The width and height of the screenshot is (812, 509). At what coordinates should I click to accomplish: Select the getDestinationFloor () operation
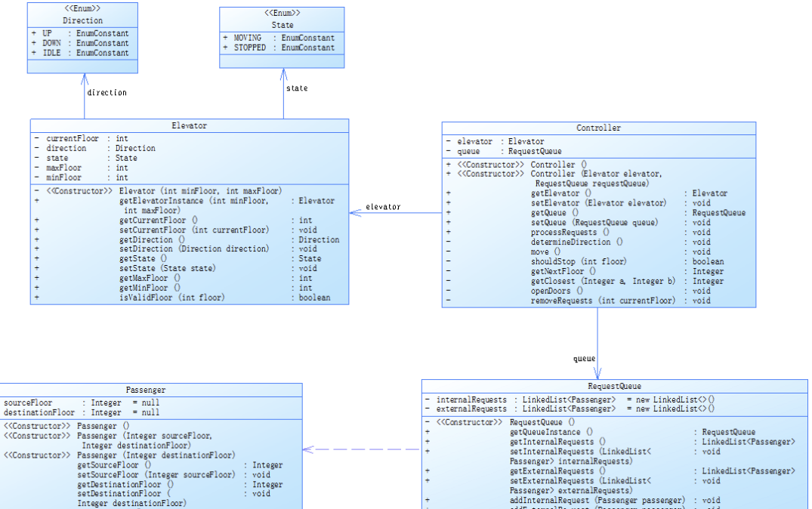[181, 485]
